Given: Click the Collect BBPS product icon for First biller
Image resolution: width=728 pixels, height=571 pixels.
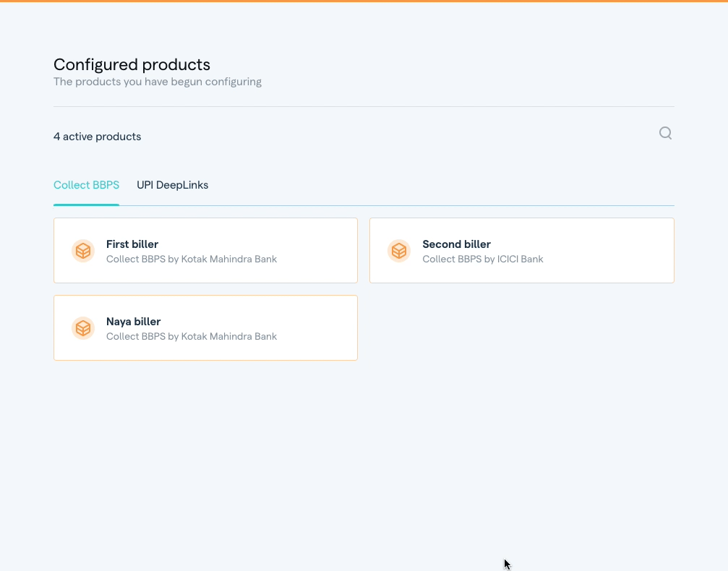Looking at the screenshot, I should click(82, 251).
